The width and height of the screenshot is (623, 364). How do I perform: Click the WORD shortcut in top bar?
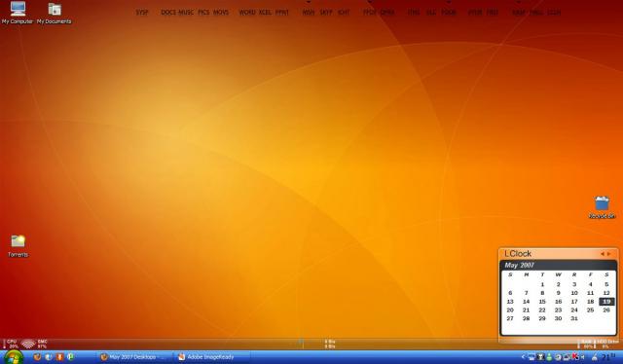(247, 13)
